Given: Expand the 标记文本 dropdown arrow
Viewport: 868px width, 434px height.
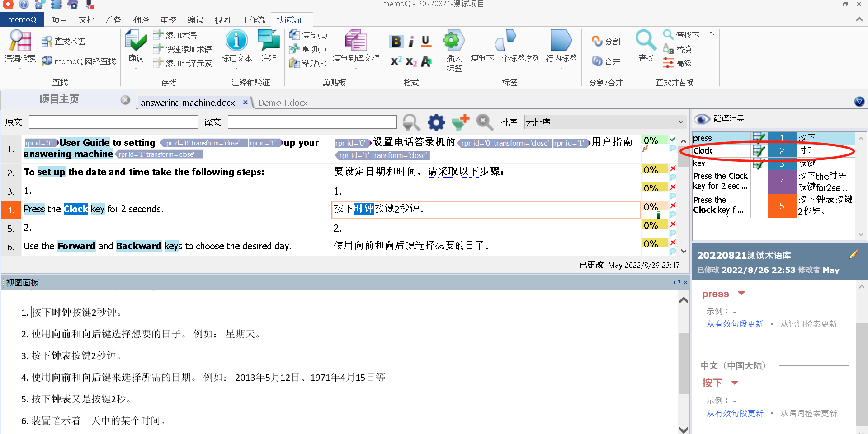Looking at the screenshot, I should click(x=236, y=68).
